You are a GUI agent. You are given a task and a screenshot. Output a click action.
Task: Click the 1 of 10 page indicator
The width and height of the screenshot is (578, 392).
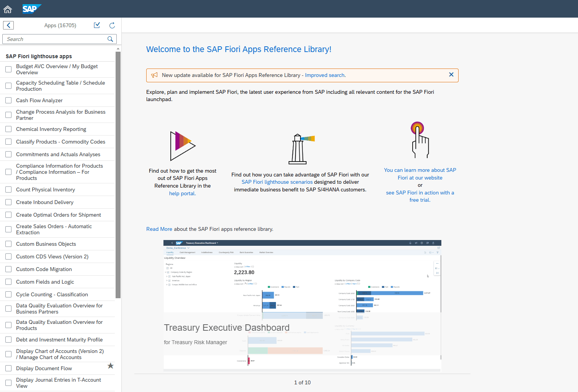[302, 382]
